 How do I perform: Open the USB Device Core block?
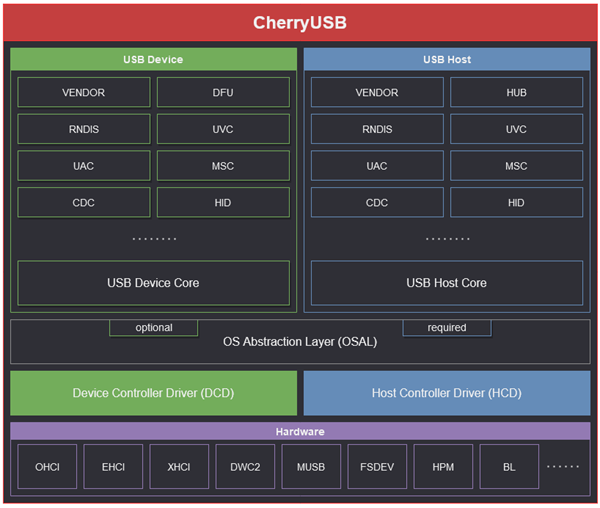click(x=153, y=283)
